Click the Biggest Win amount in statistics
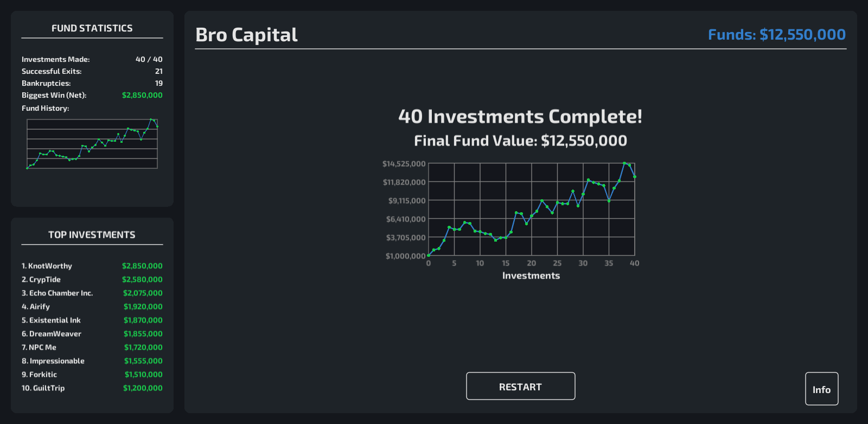 142,95
